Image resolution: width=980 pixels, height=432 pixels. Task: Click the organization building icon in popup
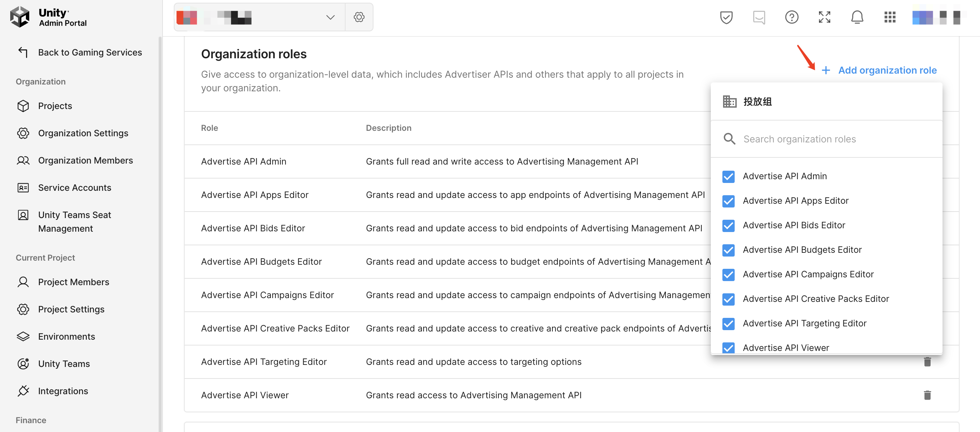(730, 102)
